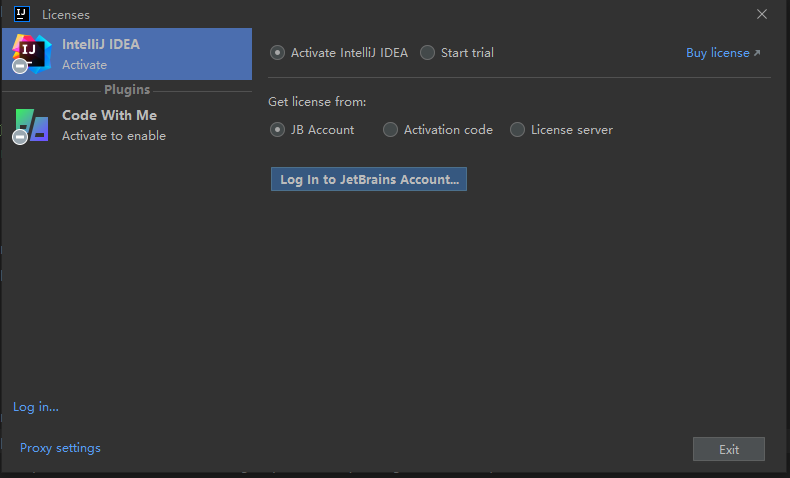Image resolution: width=790 pixels, height=478 pixels.
Task: Click the Plugins section header
Action: pyautogui.click(x=127, y=90)
